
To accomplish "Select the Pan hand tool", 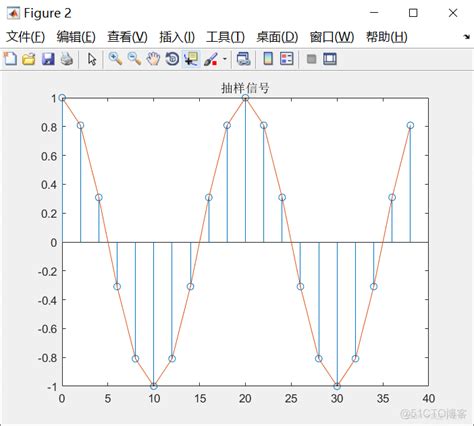I will click(x=153, y=59).
